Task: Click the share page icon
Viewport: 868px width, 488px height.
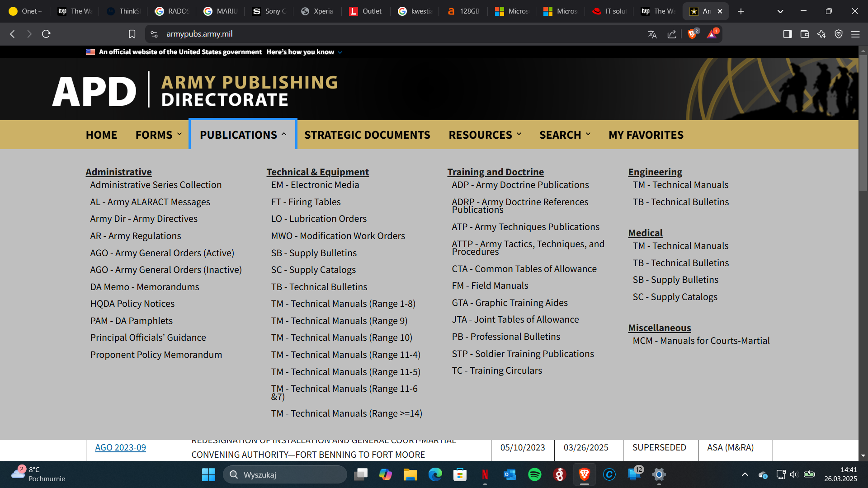Action: click(672, 34)
